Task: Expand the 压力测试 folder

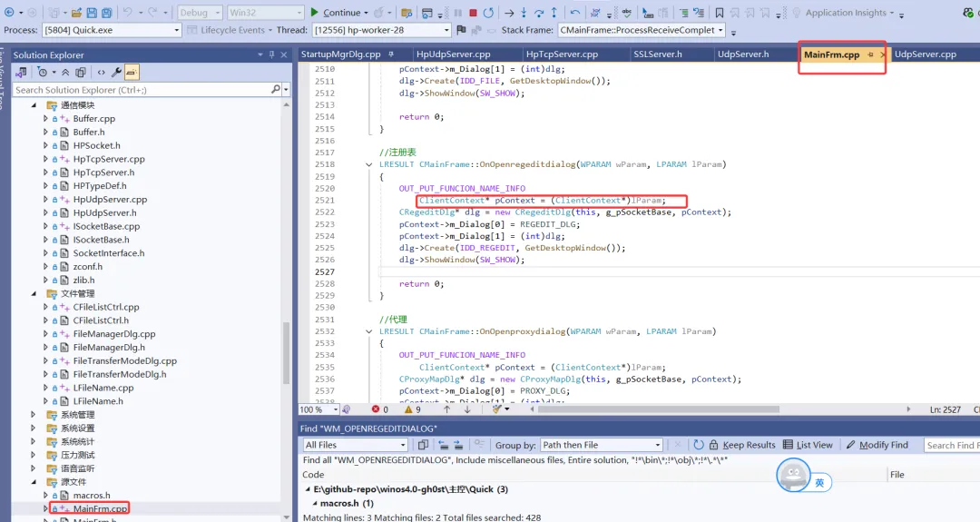Action: (34, 455)
